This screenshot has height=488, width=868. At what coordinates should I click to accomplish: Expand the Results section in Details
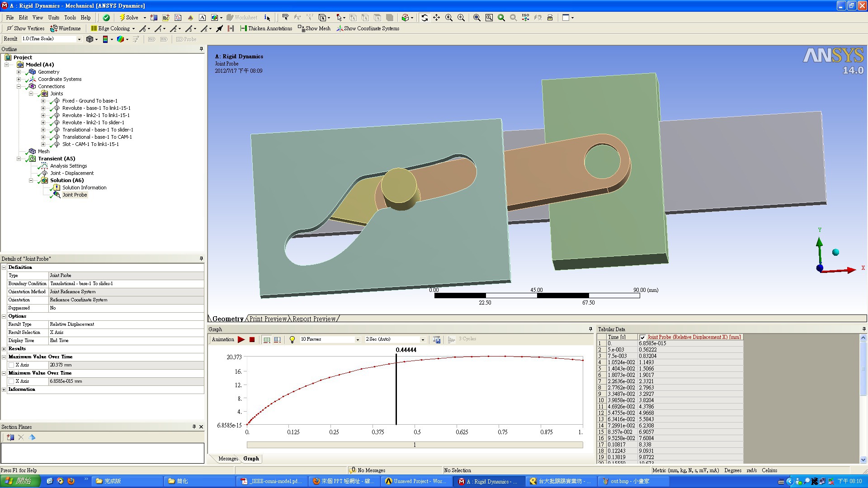coord(4,349)
